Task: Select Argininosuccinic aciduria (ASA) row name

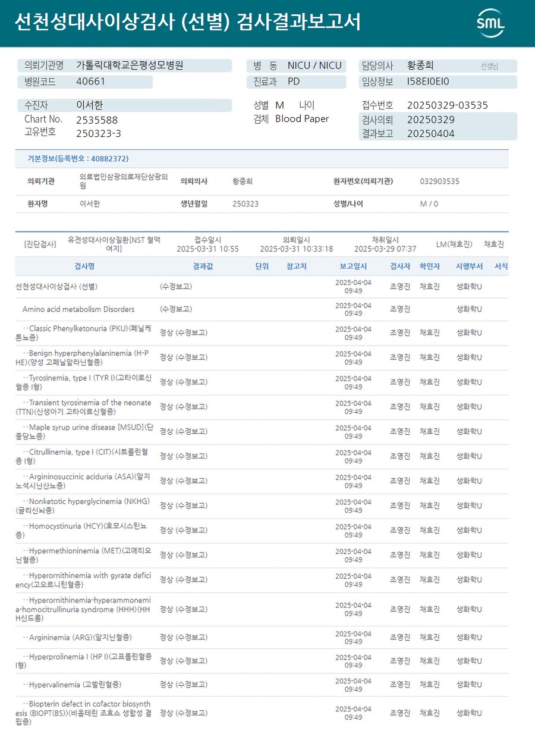Action: pyautogui.click(x=83, y=481)
